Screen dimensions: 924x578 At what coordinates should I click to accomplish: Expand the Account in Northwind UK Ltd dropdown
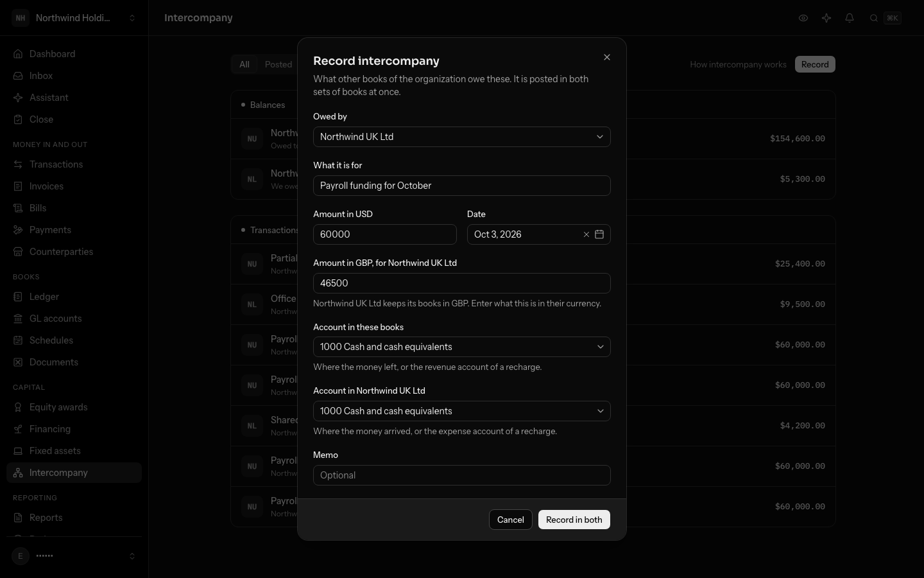pos(462,411)
